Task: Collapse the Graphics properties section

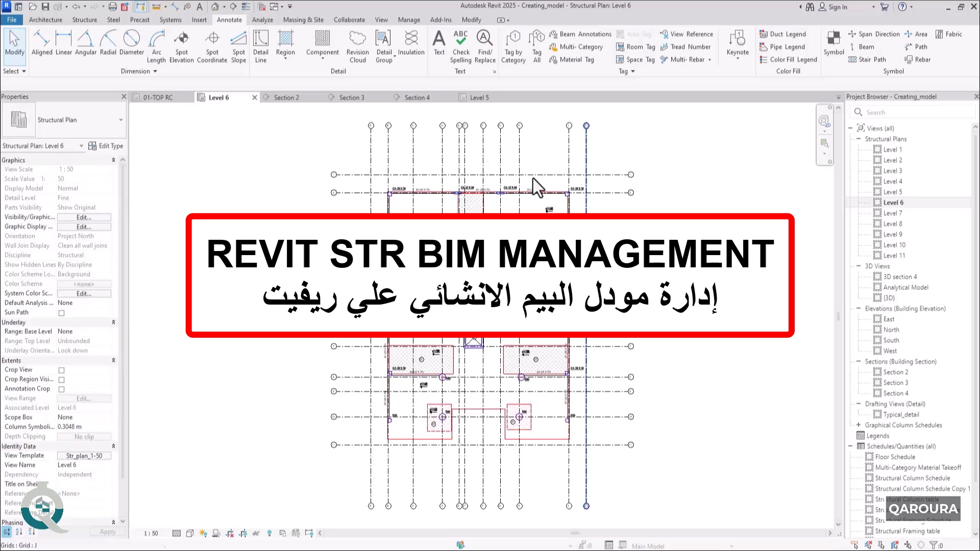Action: pos(113,160)
